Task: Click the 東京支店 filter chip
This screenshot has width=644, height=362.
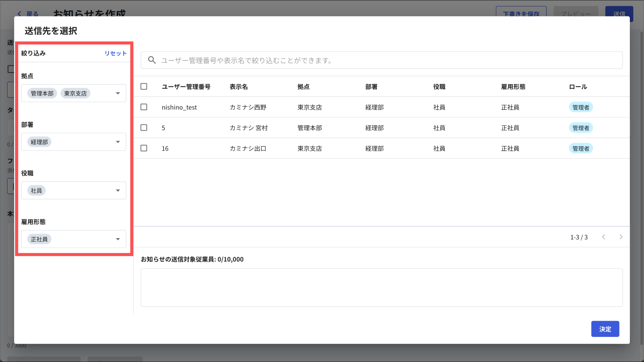Action: pyautogui.click(x=75, y=93)
